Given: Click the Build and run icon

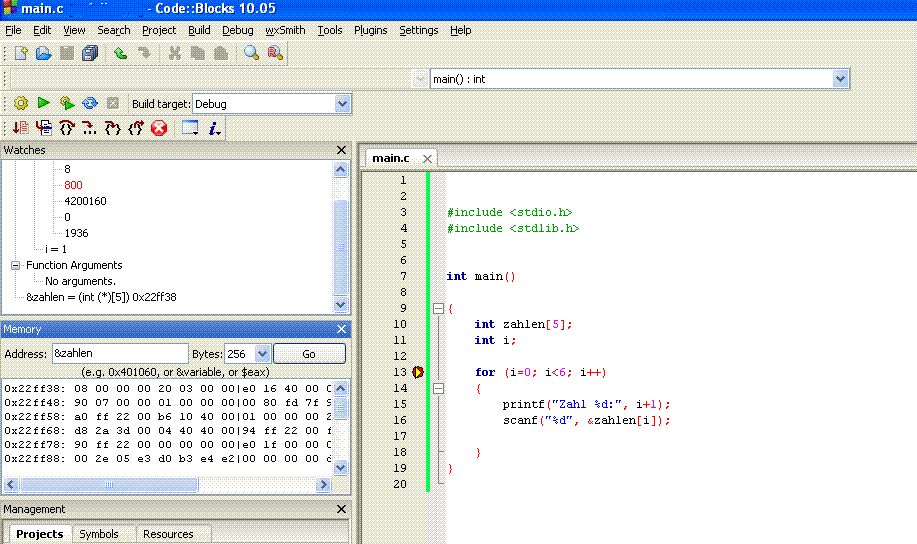Looking at the screenshot, I should click(67, 103).
